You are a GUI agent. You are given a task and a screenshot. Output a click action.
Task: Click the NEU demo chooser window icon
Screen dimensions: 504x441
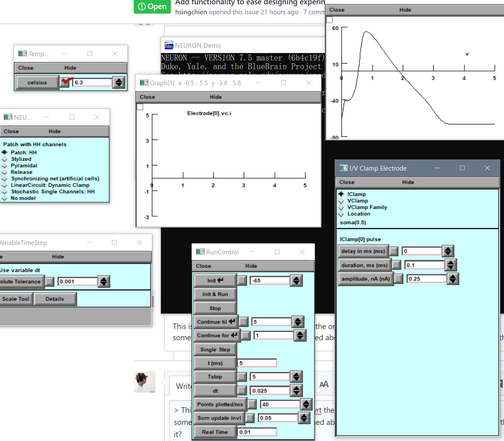(8, 117)
